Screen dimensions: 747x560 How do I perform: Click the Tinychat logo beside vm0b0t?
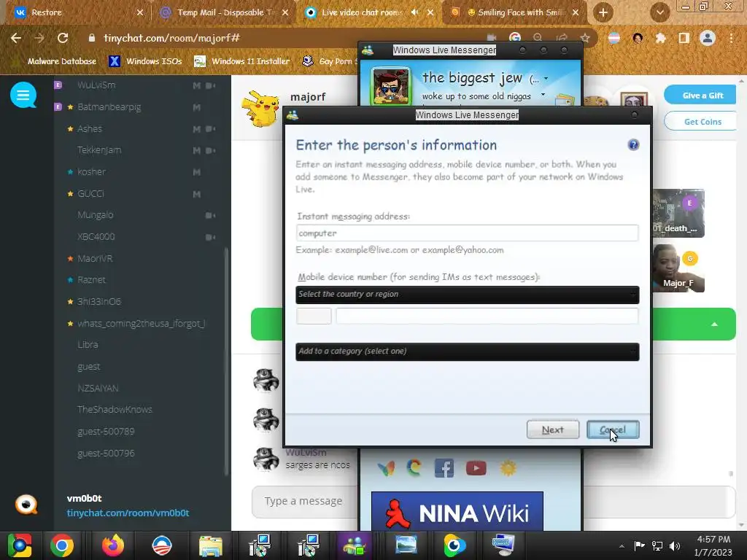point(26,505)
